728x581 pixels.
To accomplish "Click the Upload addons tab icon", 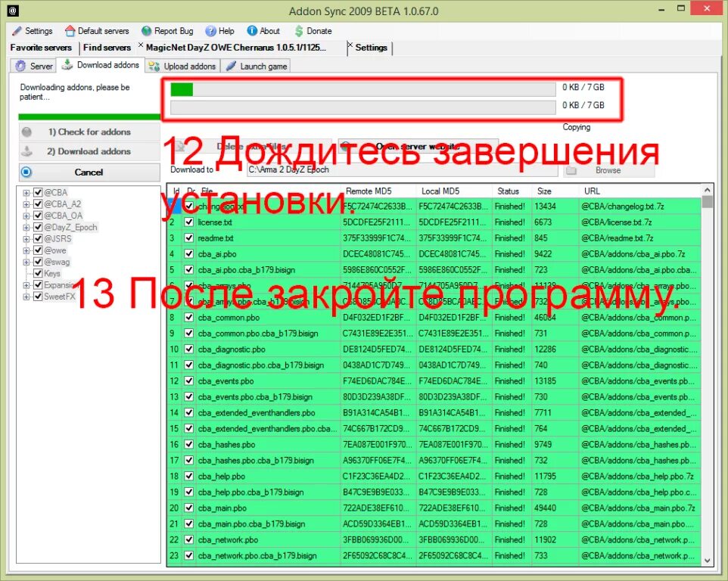I will pyautogui.click(x=154, y=67).
